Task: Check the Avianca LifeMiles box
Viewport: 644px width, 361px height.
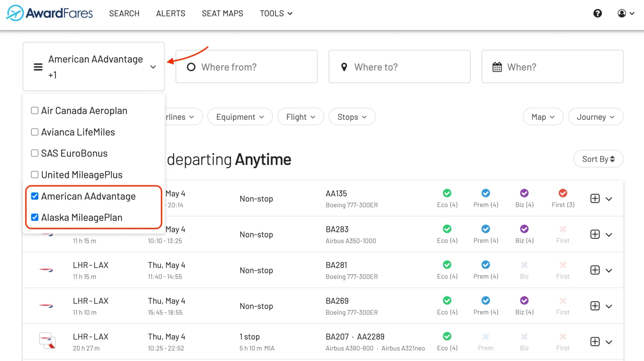Action: [35, 132]
